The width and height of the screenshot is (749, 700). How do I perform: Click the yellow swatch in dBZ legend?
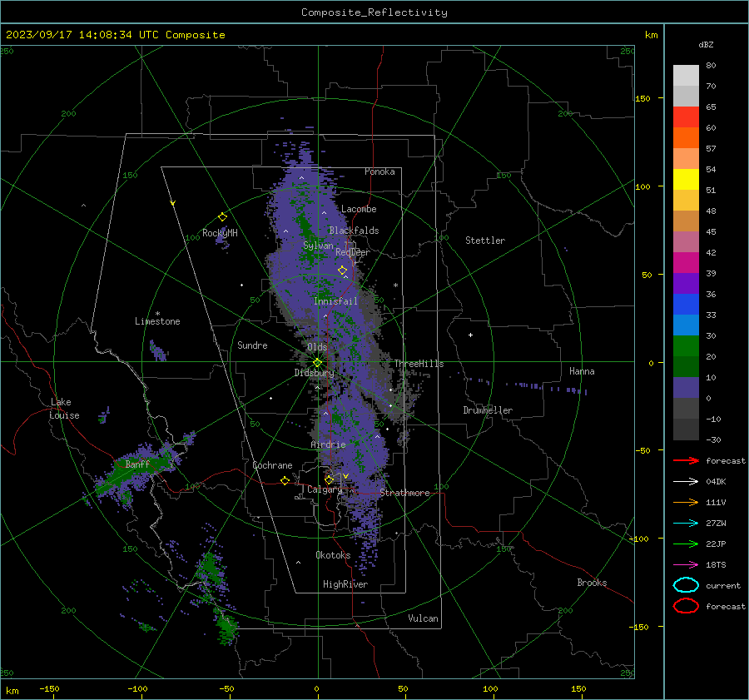[x=686, y=180]
